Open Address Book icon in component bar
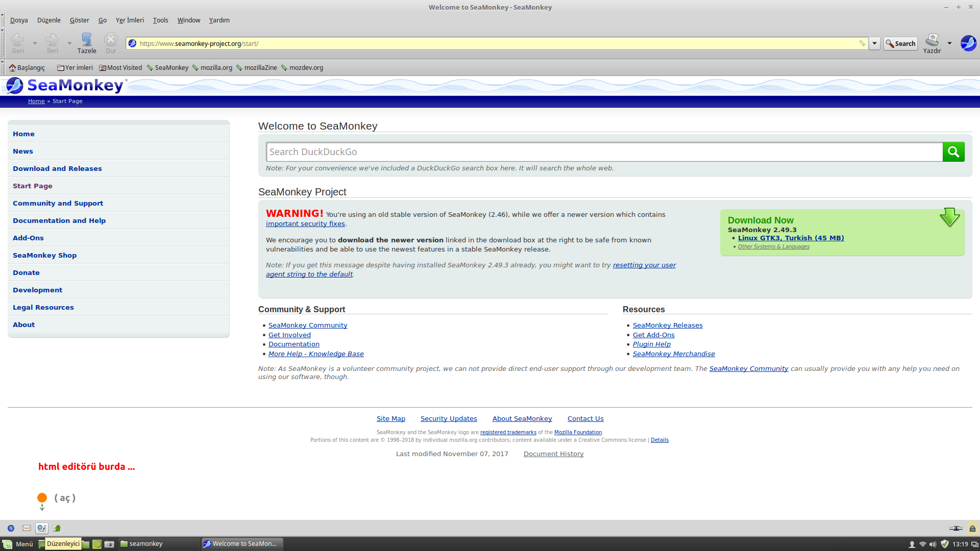980x551 pixels. 57,528
